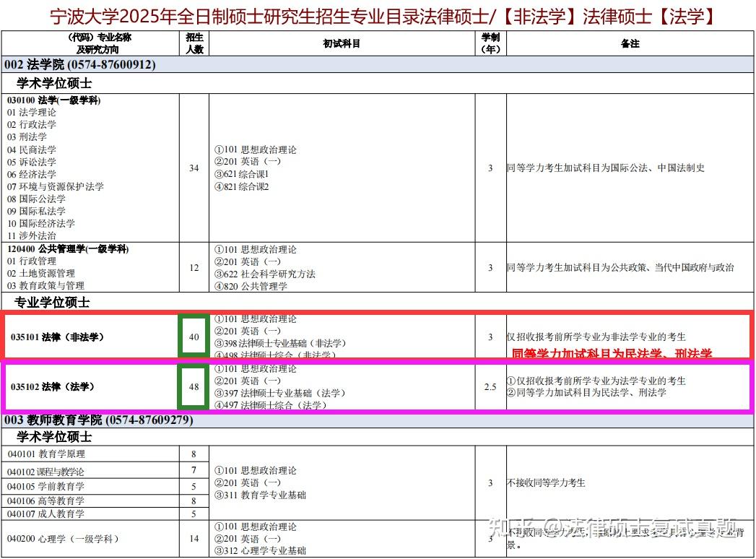Click exam subject ③622 社会科学研究方法
This screenshot has height=559, width=756.
pyautogui.click(x=265, y=274)
